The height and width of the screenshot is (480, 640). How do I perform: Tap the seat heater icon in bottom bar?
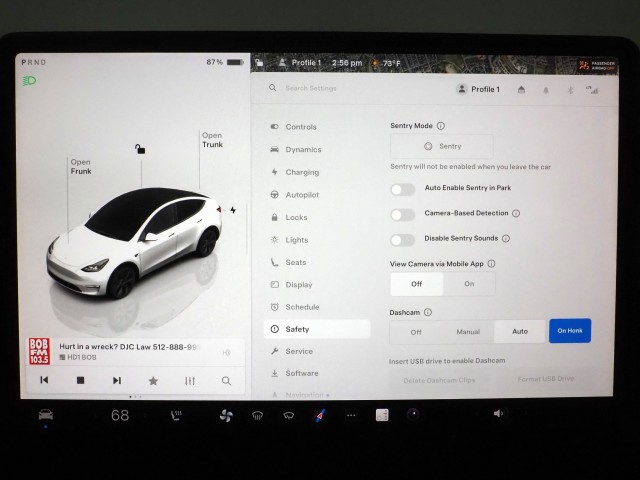point(176,414)
